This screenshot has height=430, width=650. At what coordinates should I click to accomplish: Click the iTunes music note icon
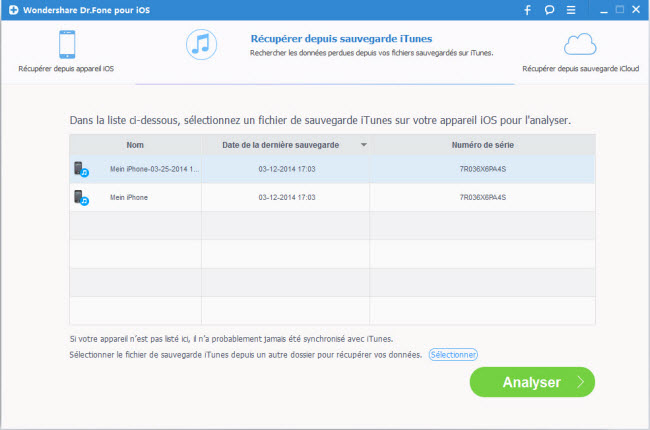pos(202,45)
